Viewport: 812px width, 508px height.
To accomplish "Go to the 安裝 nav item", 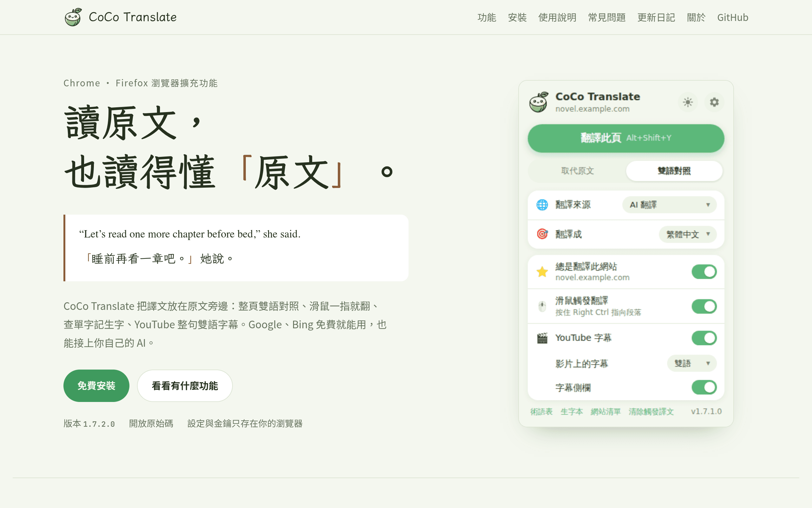I will 517,17.
